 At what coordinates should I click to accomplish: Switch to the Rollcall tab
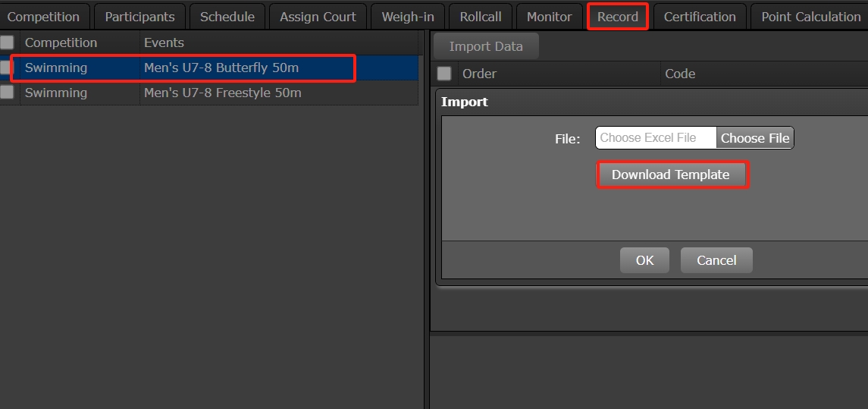(x=481, y=17)
